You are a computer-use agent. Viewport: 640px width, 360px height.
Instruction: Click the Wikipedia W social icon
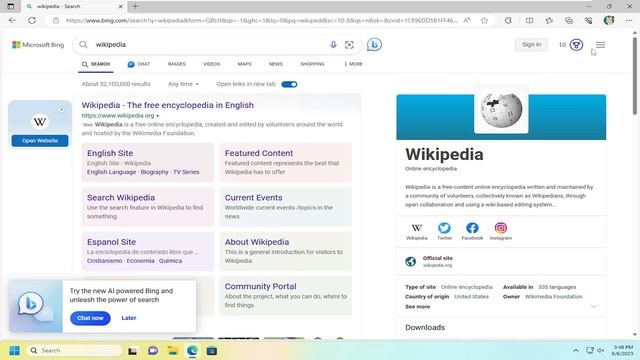pos(417,228)
